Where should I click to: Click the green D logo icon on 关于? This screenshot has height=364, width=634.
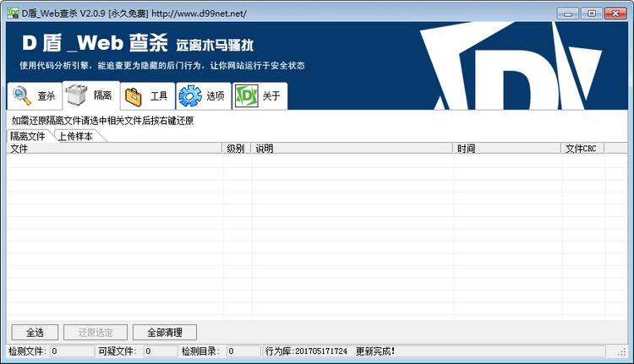246,96
